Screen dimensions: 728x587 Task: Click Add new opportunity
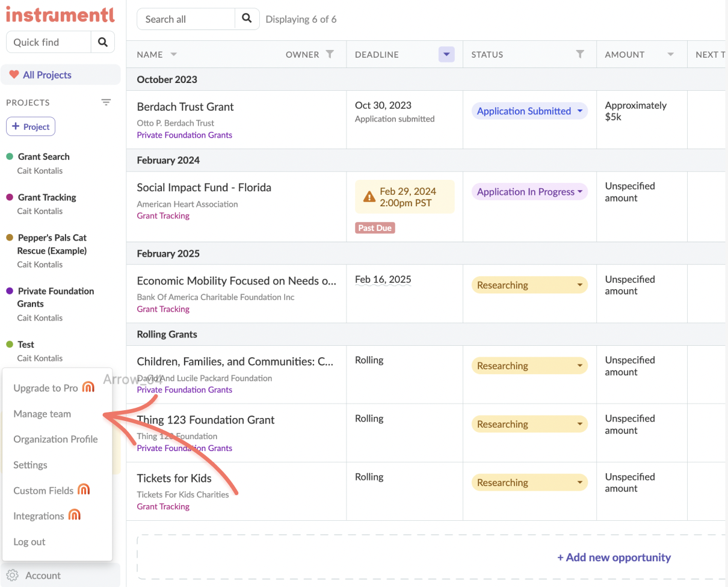(x=614, y=558)
